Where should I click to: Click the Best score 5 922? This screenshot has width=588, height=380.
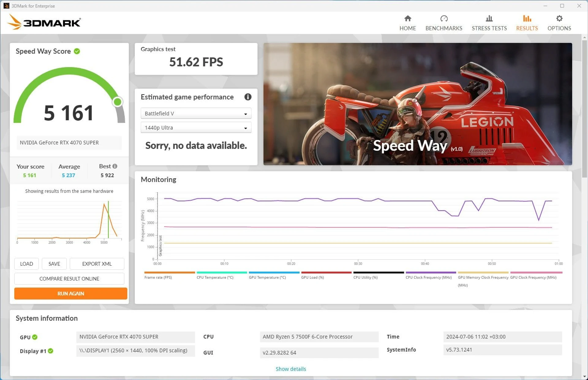tap(107, 175)
